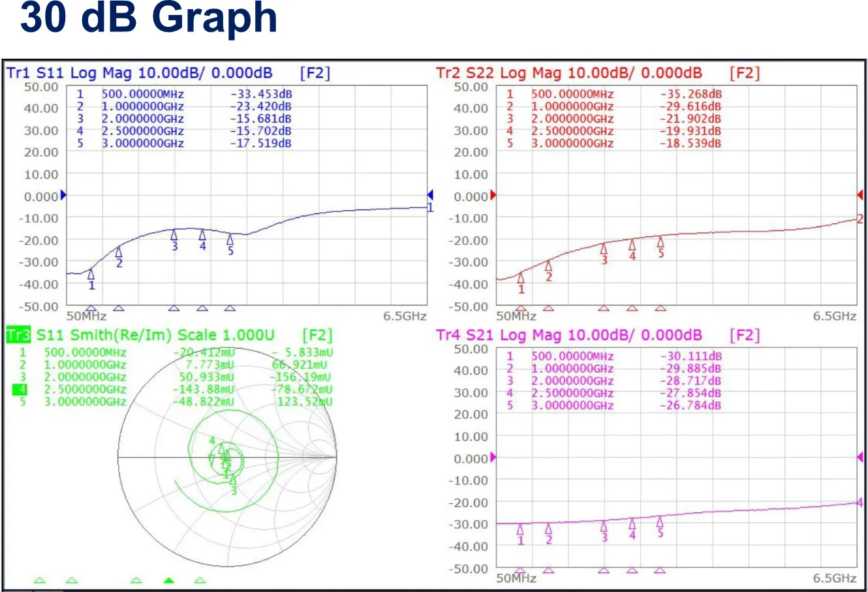The height and width of the screenshot is (592, 868).
Task: Click the Tr2 readout value -19.931dB
Action: [690, 131]
